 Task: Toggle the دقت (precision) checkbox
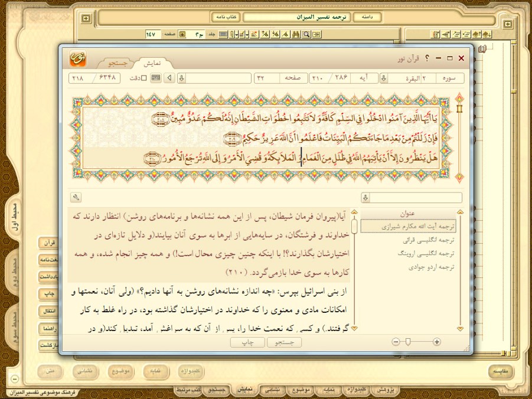pos(144,78)
